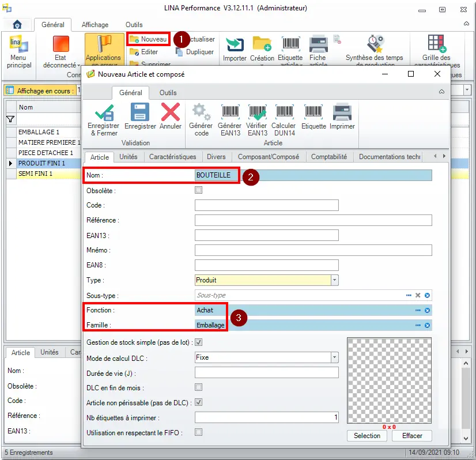This screenshot has height=460, width=476.
Task: Click the Durée de vie (J) field
Action: coord(267,372)
